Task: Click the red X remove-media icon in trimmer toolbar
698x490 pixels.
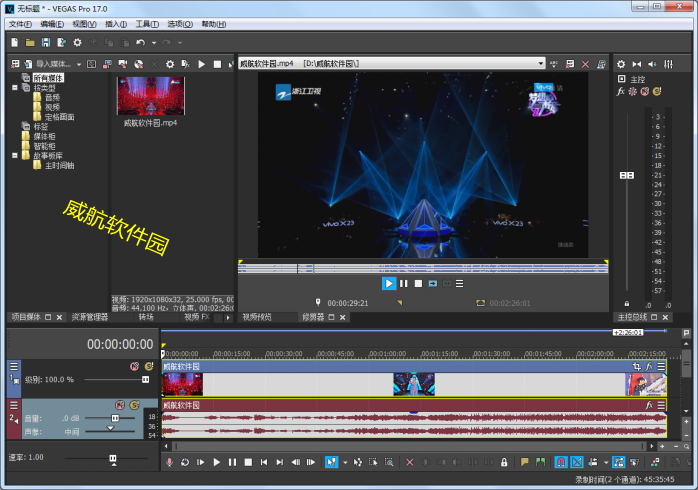Action: [x=585, y=64]
